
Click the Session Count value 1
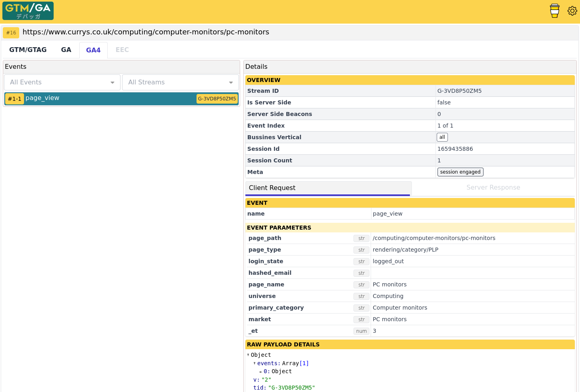point(439,160)
